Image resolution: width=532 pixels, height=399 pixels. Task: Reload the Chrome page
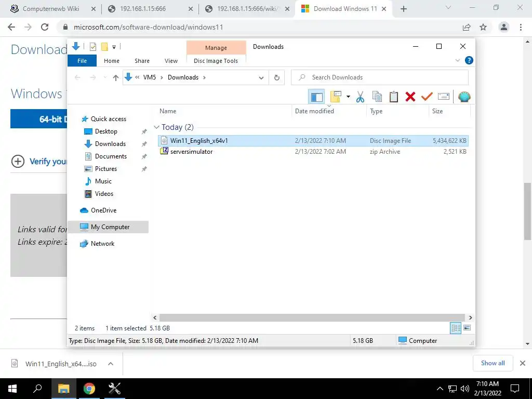[45, 27]
